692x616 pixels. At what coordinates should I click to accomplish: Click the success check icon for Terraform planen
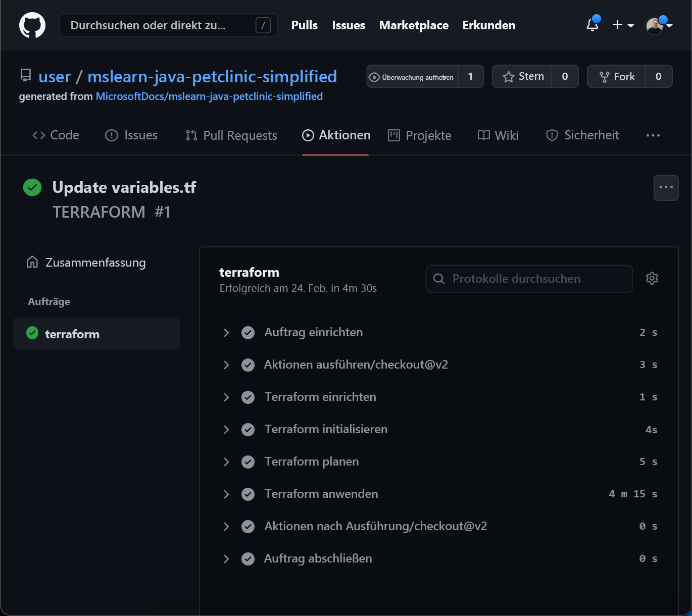tap(248, 462)
